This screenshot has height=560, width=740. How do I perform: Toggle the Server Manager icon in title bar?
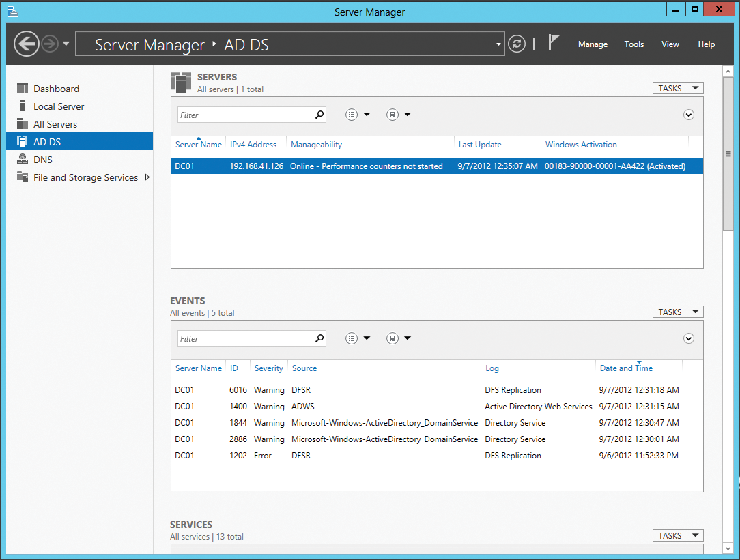12,9
